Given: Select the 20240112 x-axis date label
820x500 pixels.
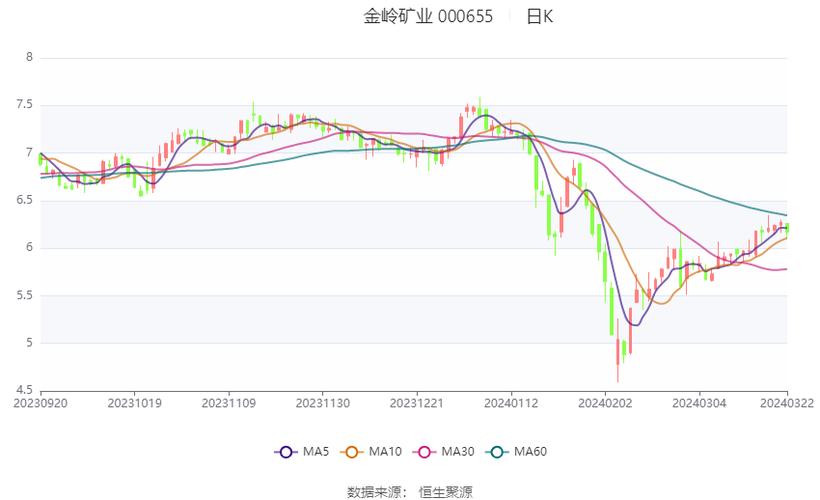Looking at the screenshot, I should point(511,403).
